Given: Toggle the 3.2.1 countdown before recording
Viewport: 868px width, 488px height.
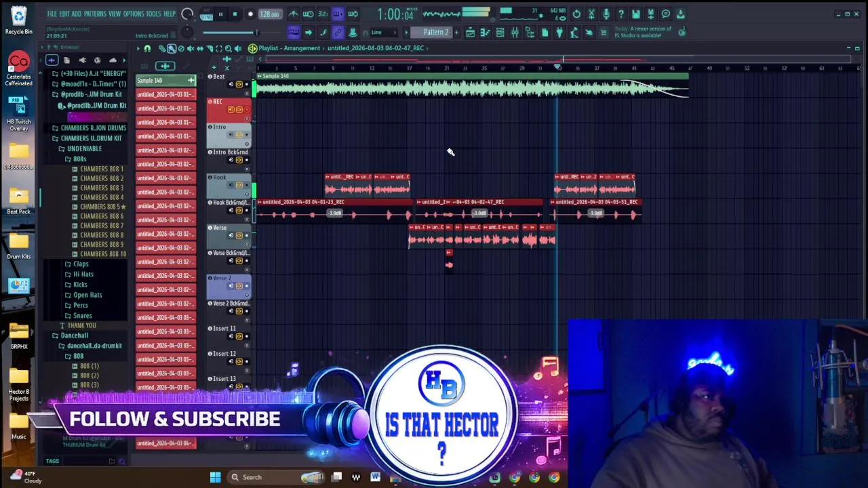Looking at the screenshot, I should (323, 14).
